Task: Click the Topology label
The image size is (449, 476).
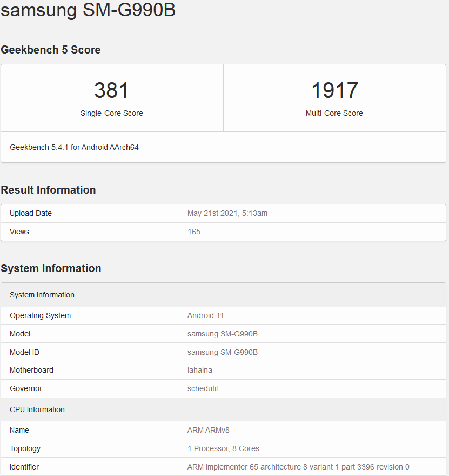Action: 25,448
